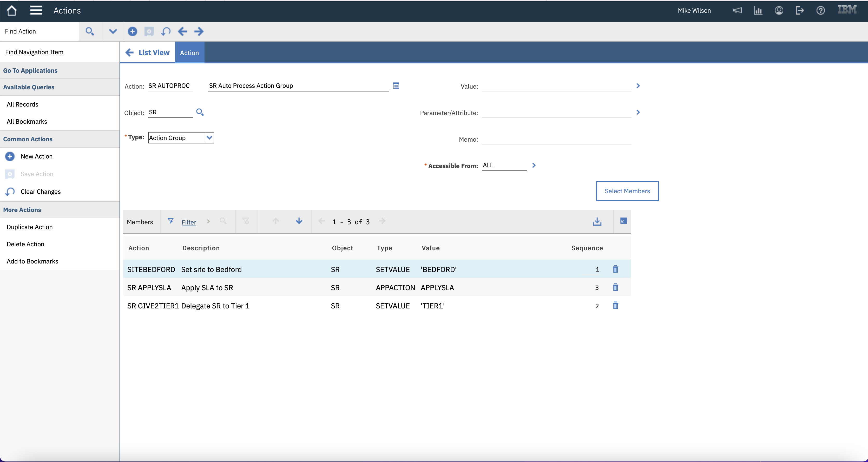This screenshot has width=868, height=462.
Task: Open Accessible From value list chevron
Action: tap(534, 166)
